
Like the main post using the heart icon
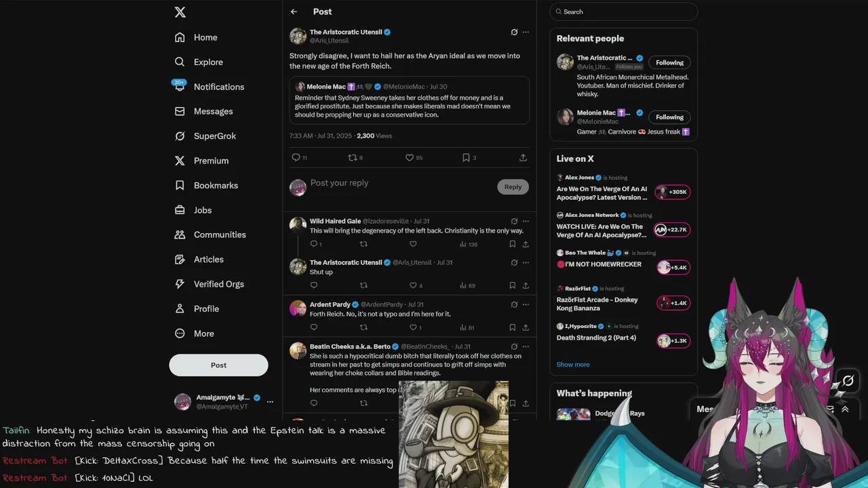(x=410, y=157)
